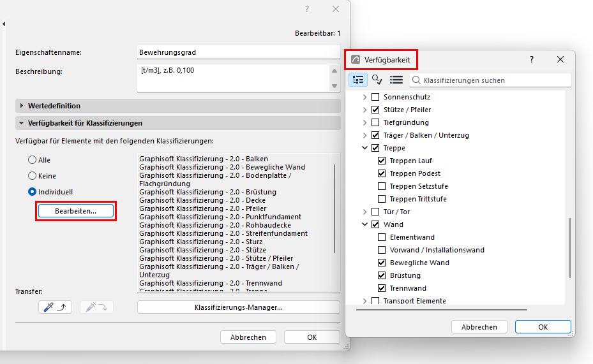The image size is (593, 364).
Task: Click the Verfügbarkeit tree vertical scrollbar
Action: pyautogui.click(x=570, y=248)
